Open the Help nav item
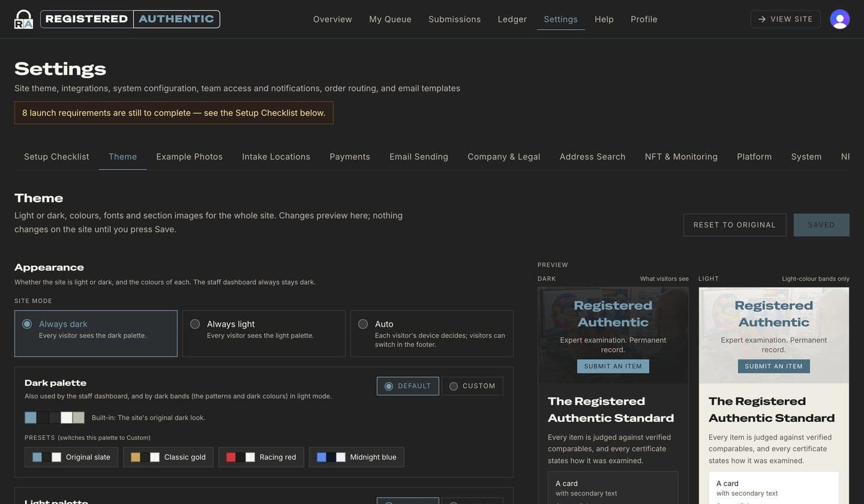The height and width of the screenshot is (504, 864). pos(604,19)
